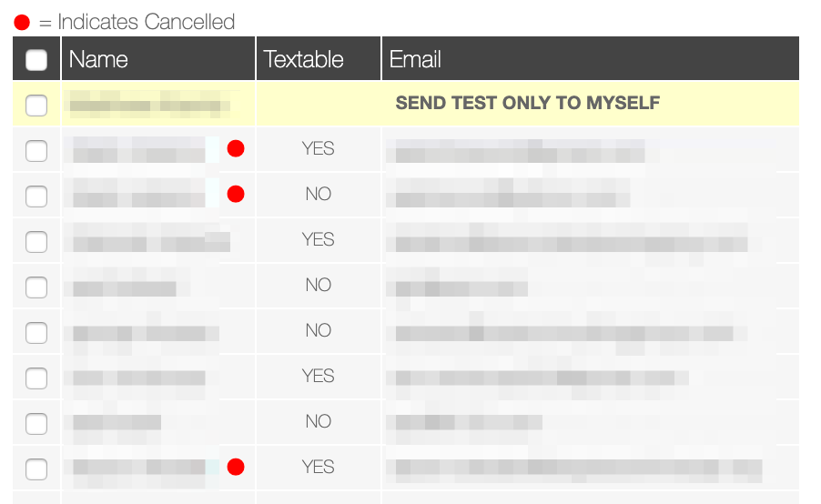The image size is (821, 504).
Task: Click red cancelled dot in first contact row
Action: 236,148
